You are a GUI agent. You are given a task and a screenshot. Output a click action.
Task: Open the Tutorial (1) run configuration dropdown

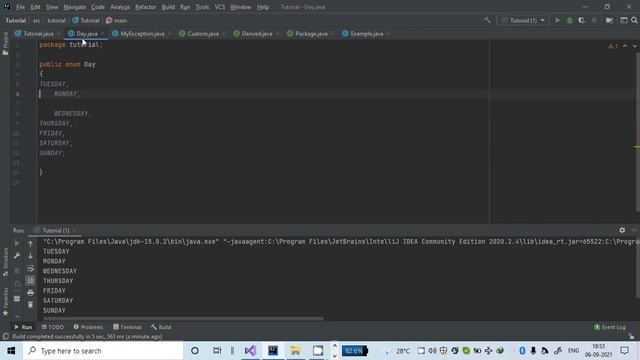[523, 20]
